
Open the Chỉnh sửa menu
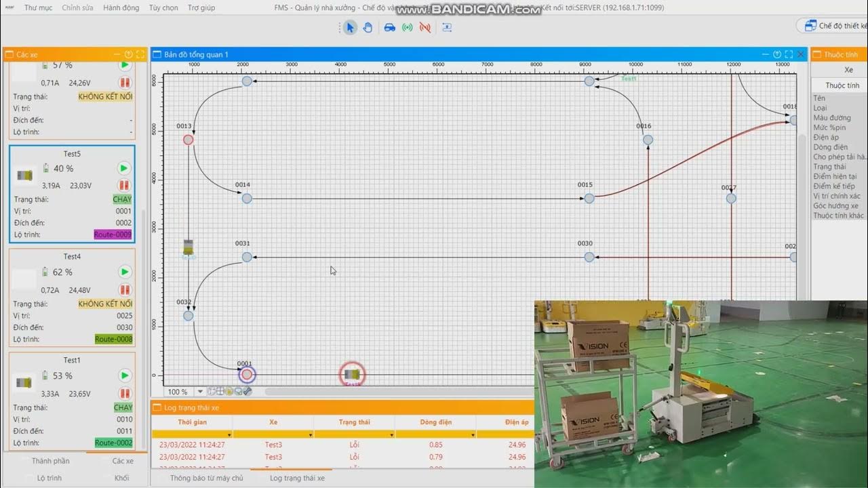77,7
